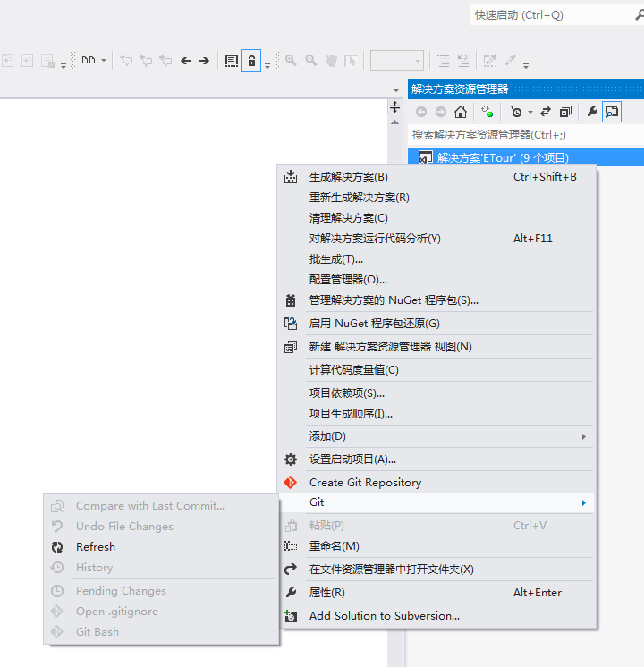Click the Quick Launch search field
The height and width of the screenshot is (667, 644).
coord(555,15)
